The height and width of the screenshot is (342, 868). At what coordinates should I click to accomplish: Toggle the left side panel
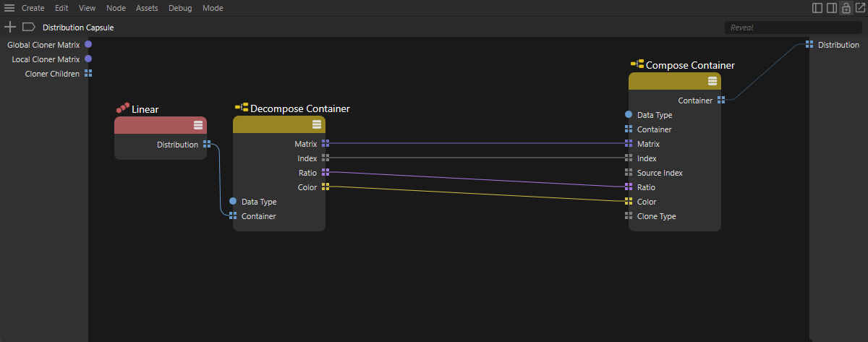pyautogui.click(x=817, y=8)
